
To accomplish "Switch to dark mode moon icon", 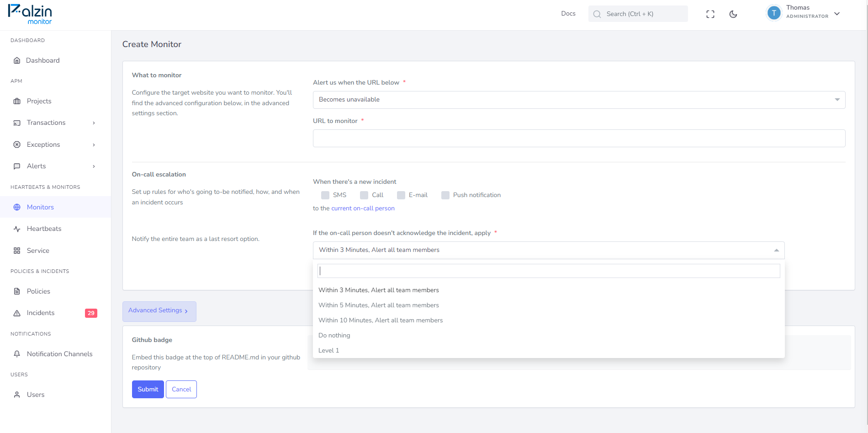I will [x=733, y=14].
